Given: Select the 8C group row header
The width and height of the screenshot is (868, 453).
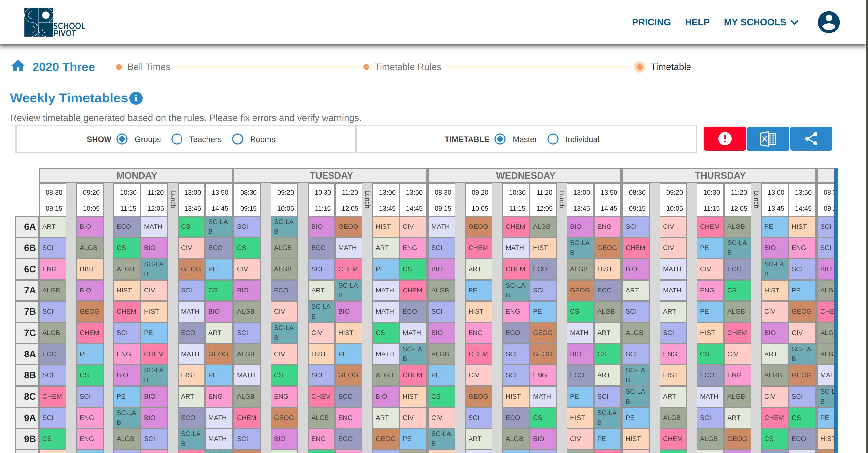Looking at the screenshot, I should 27,396.
